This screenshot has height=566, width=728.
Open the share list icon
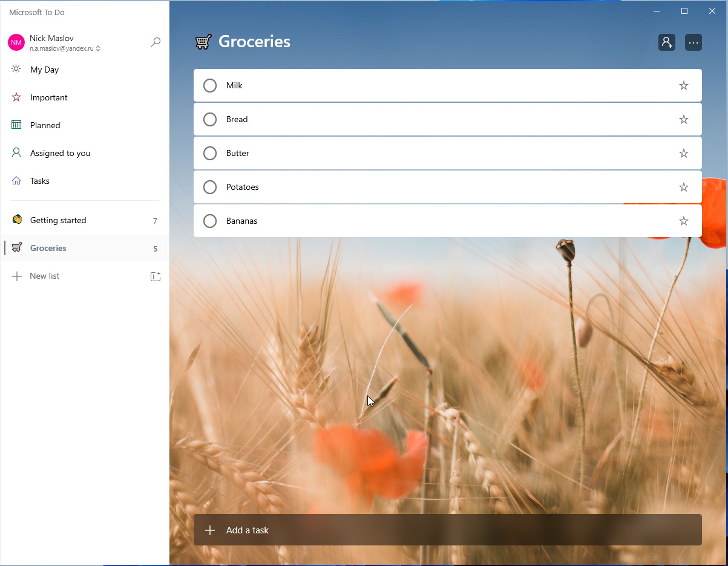667,42
